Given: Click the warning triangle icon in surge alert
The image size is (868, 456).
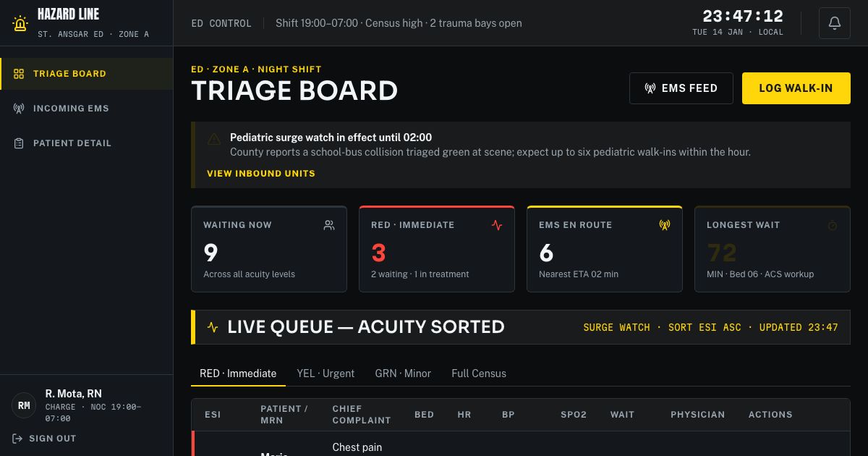Looking at the screenshot, I should coord(214,139).
